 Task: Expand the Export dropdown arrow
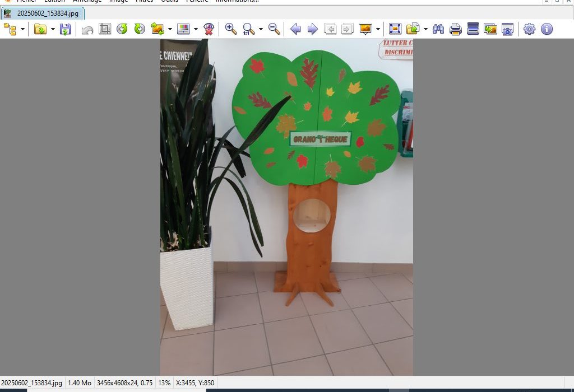point(425,29)
